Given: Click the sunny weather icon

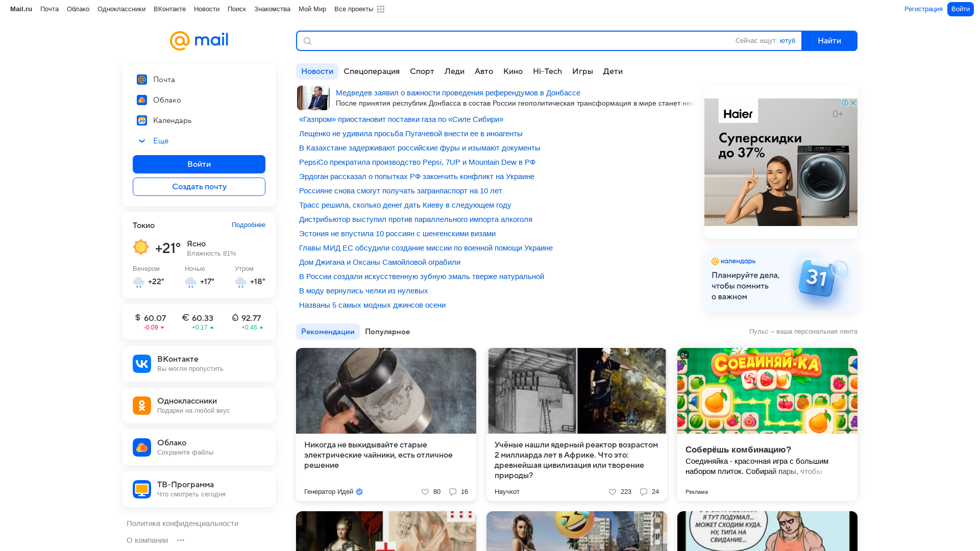Looking at the screenshot, I should 141,247.
